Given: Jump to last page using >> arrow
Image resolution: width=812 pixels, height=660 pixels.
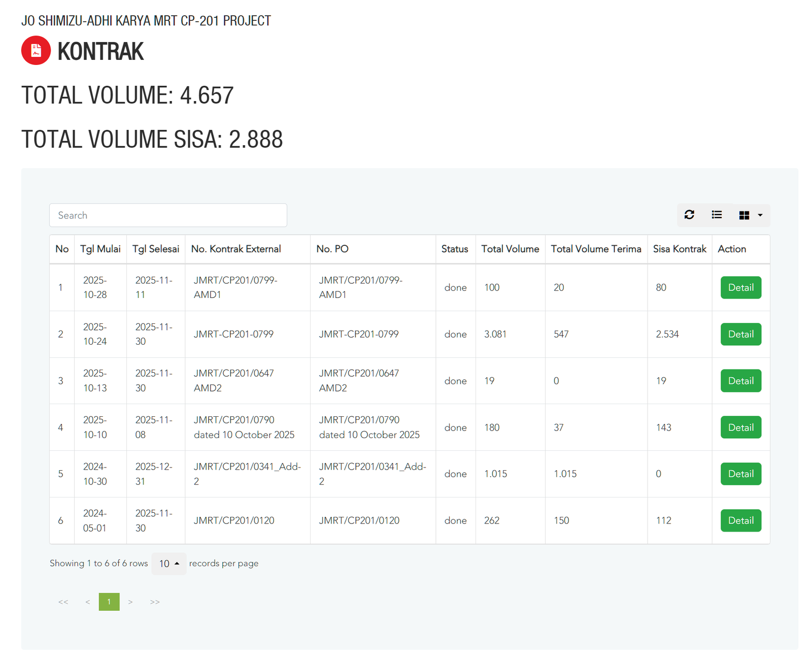Looking at the screenshot, I should click(x=155, y=602).
